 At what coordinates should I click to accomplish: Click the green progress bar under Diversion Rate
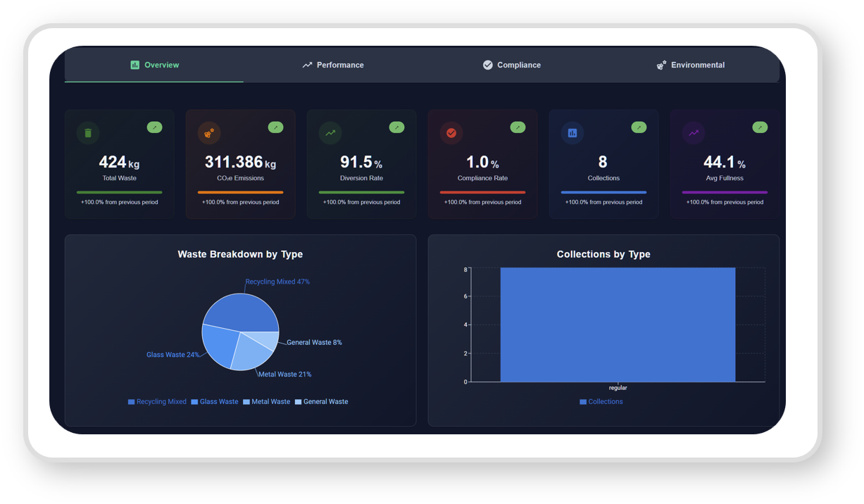pos(361,192)
